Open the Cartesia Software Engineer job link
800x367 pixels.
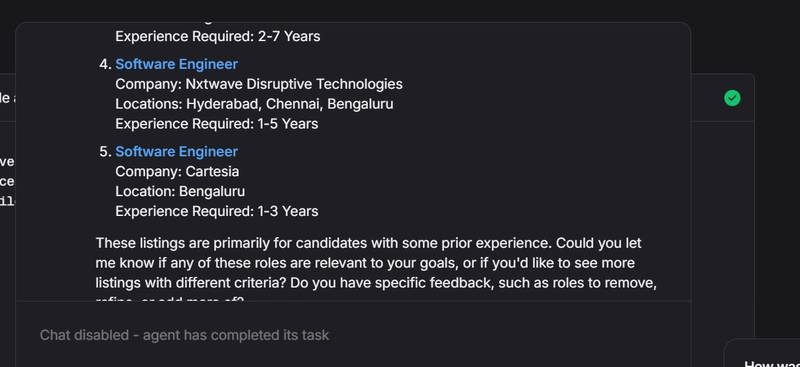pos(177,152)
